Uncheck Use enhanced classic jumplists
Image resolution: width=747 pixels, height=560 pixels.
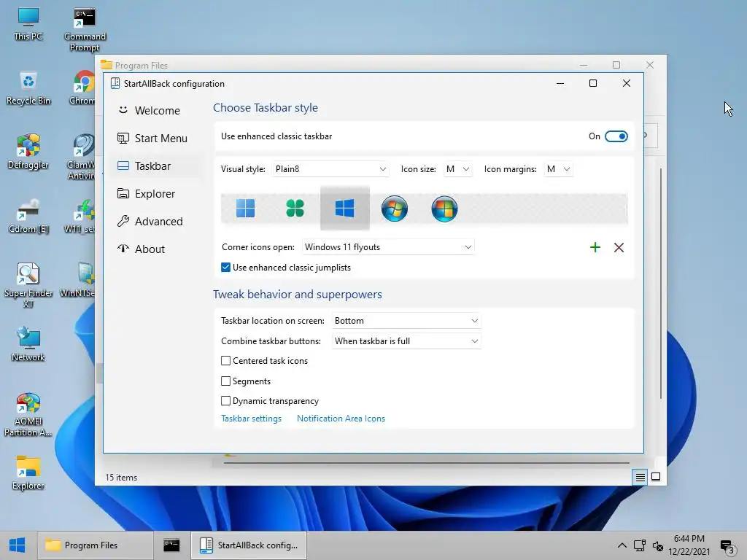(x=226, y=268)
